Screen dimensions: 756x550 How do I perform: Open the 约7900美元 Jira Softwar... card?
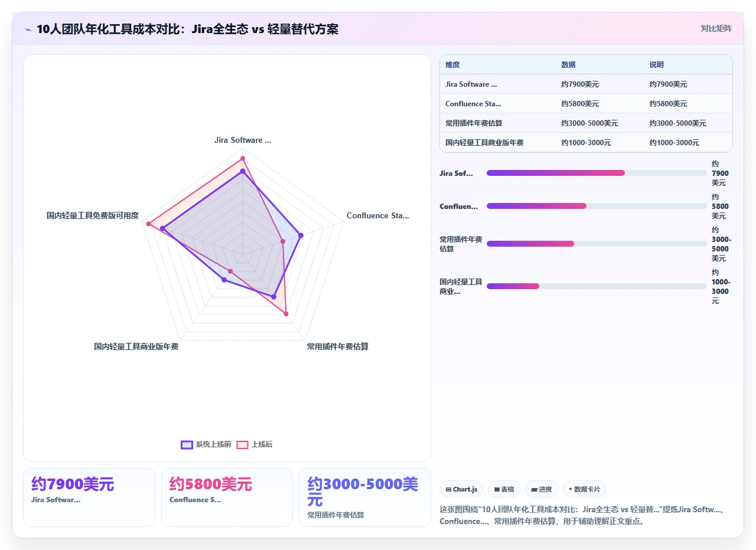click(89, 497)
